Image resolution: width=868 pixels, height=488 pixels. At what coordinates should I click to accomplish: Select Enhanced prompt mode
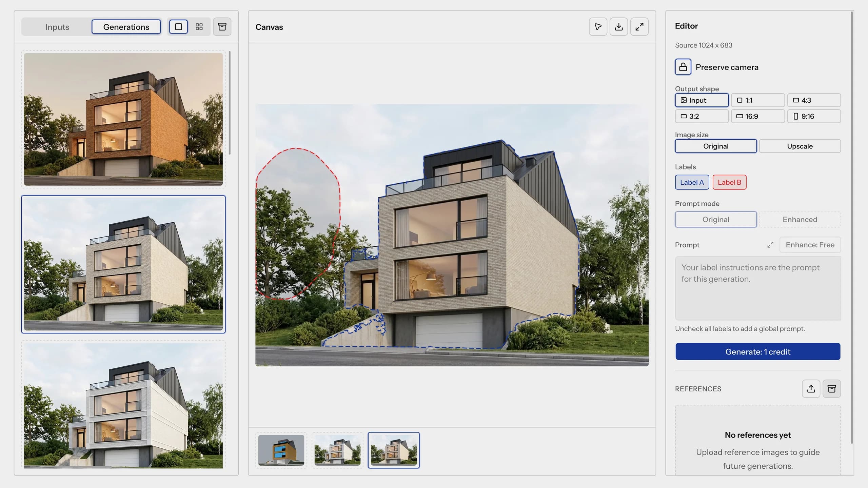pyautogui.click(x=800, y=220)
